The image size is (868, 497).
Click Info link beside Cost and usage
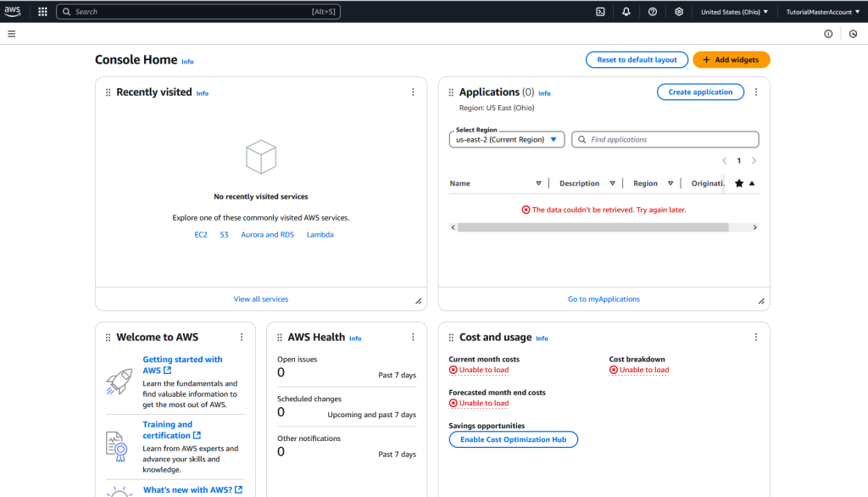(x=542, y=338)
